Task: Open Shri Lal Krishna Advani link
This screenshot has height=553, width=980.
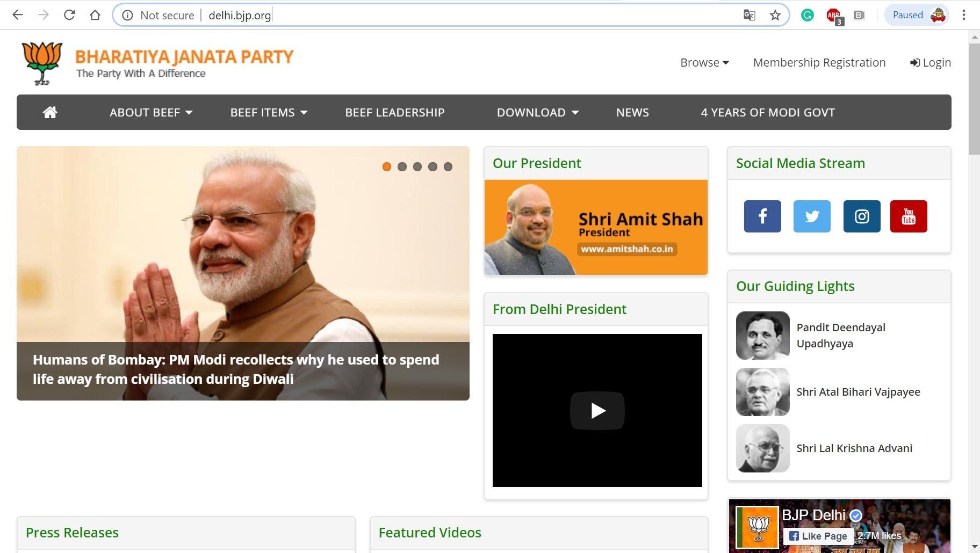Action: (x=854, y=448)
